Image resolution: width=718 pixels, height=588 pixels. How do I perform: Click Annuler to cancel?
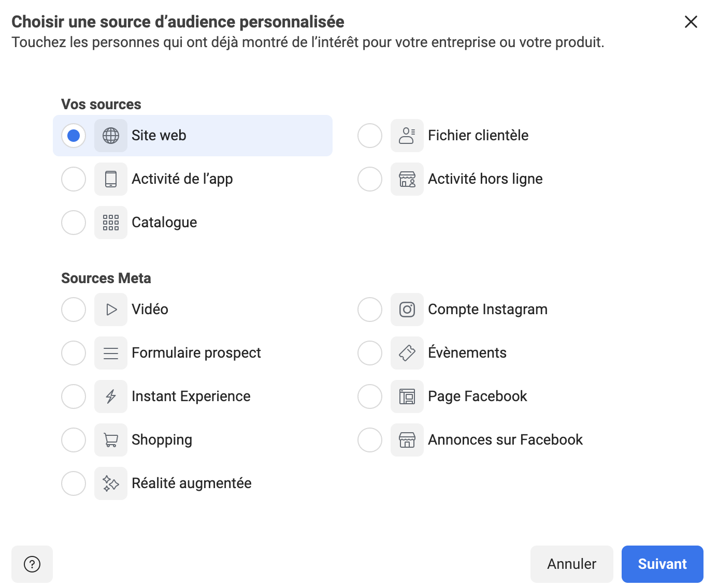(x=571, y=564)
